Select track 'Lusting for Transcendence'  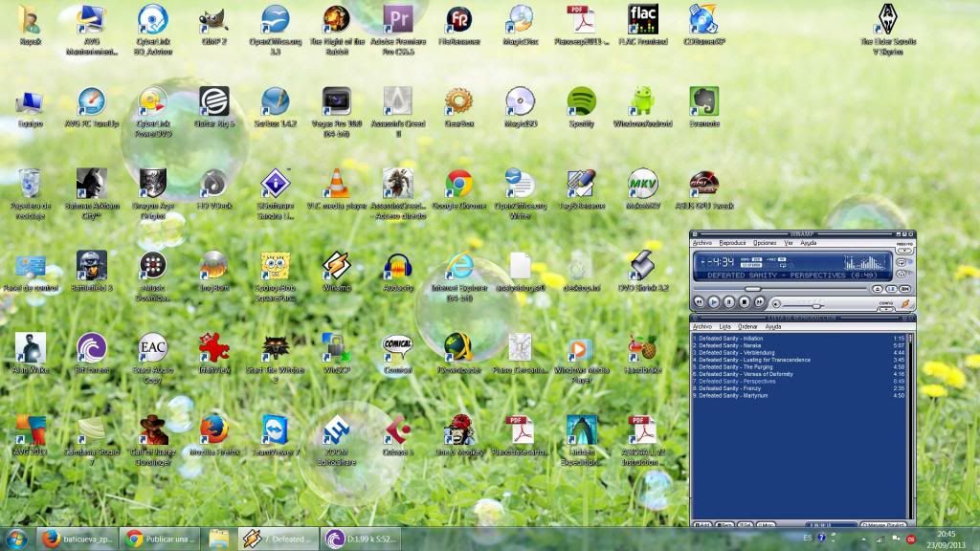coord(798,360)
